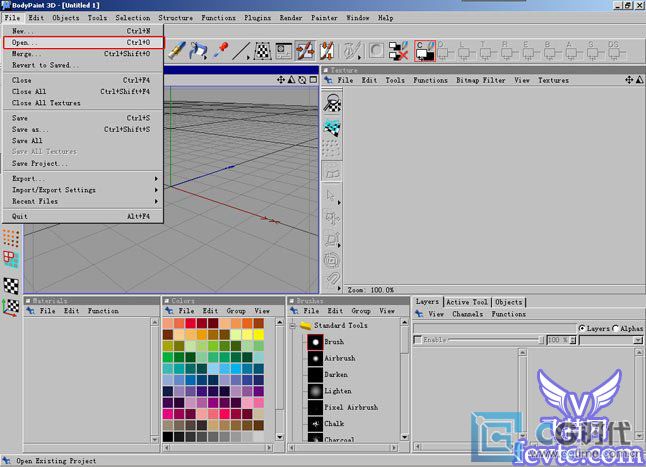Choose New... from the File menu
Image resolution: width=646 pixels, height=467 pixels.
[x=82, y=31]
